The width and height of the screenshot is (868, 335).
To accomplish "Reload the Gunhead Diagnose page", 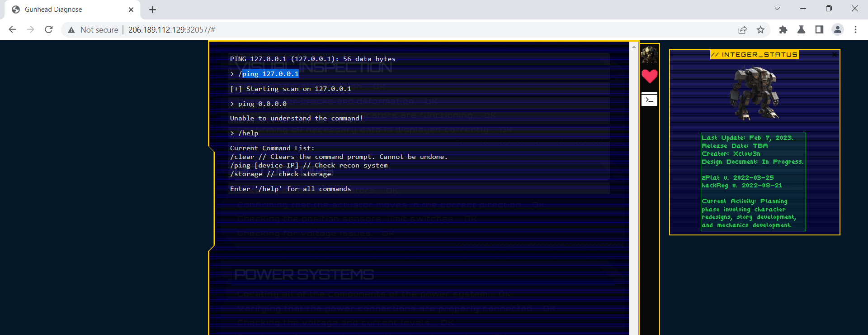I will click(49, 29).
